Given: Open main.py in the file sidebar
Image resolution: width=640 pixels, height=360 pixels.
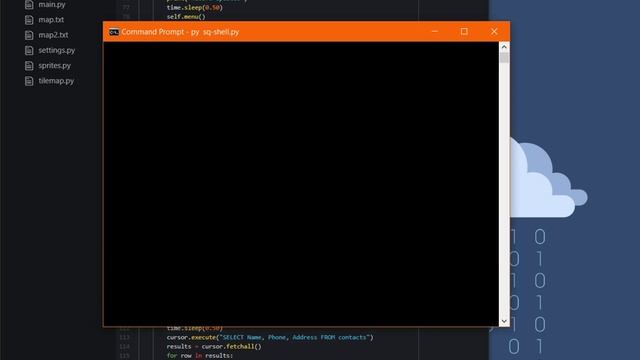Looking at the screenshot, I should (51, 4).
